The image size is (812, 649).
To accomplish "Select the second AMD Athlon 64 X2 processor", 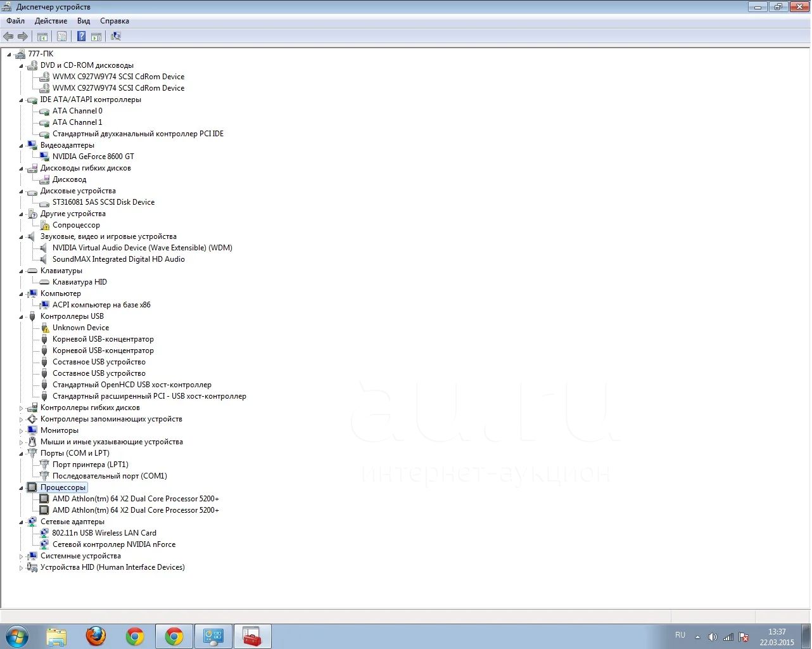I will pos(136,510).
